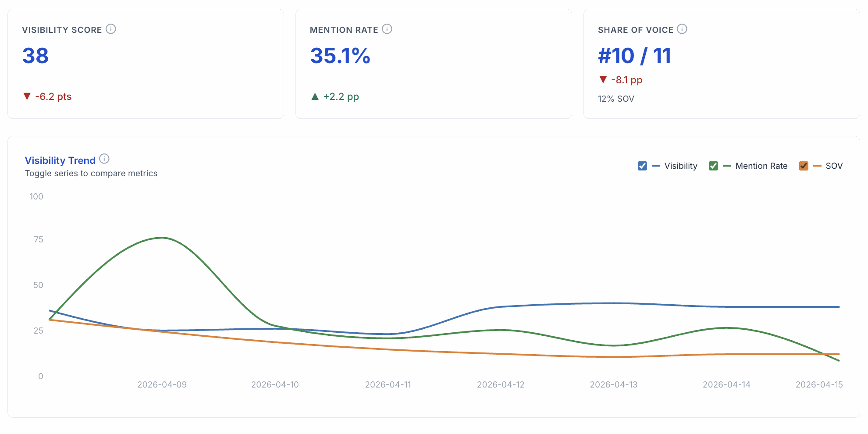The image size is (868, 434).
Task: Click the orange SOV checkbox swatch
Action: [804, 166]
